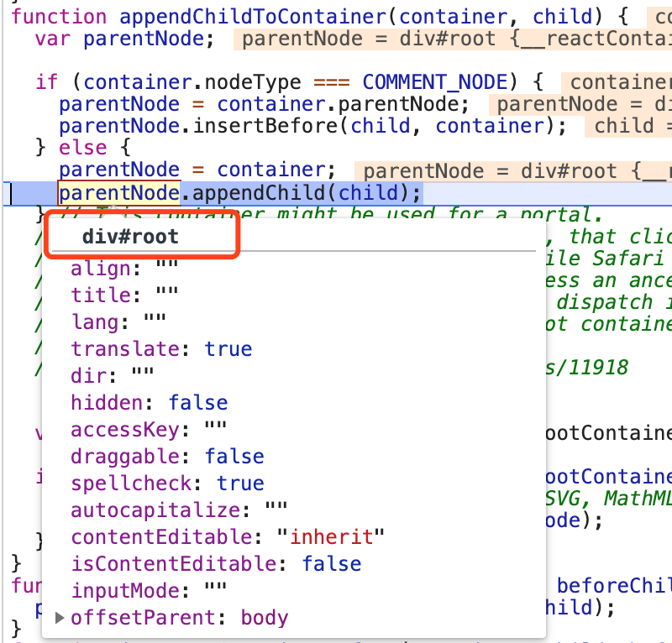Select the 'draggable: false' property row

[x=167, y=456]
